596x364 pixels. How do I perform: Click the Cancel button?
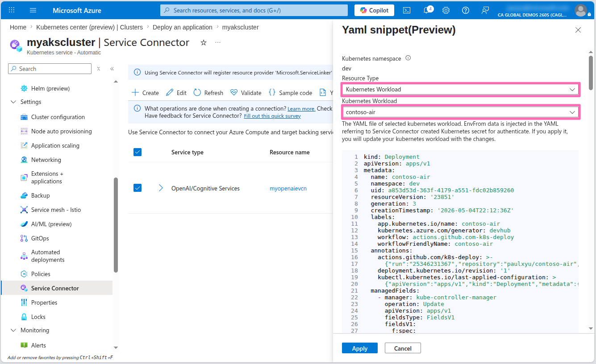tap(403, 348)
